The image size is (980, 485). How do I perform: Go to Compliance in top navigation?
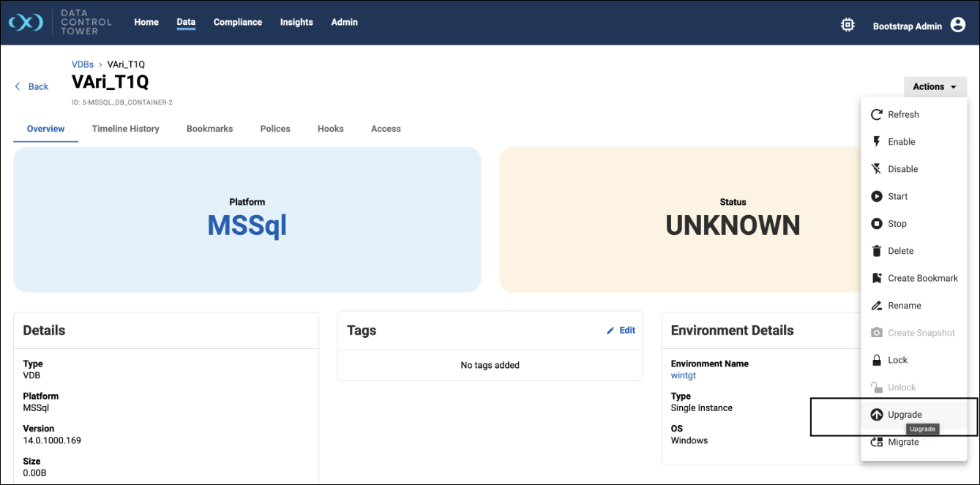tap(237, 22)
